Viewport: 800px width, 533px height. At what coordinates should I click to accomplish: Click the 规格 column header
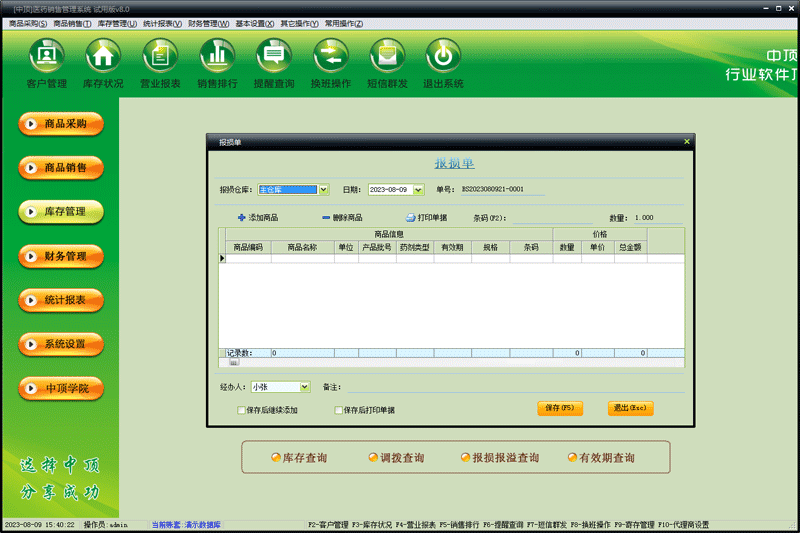click(x=490, y=247)
